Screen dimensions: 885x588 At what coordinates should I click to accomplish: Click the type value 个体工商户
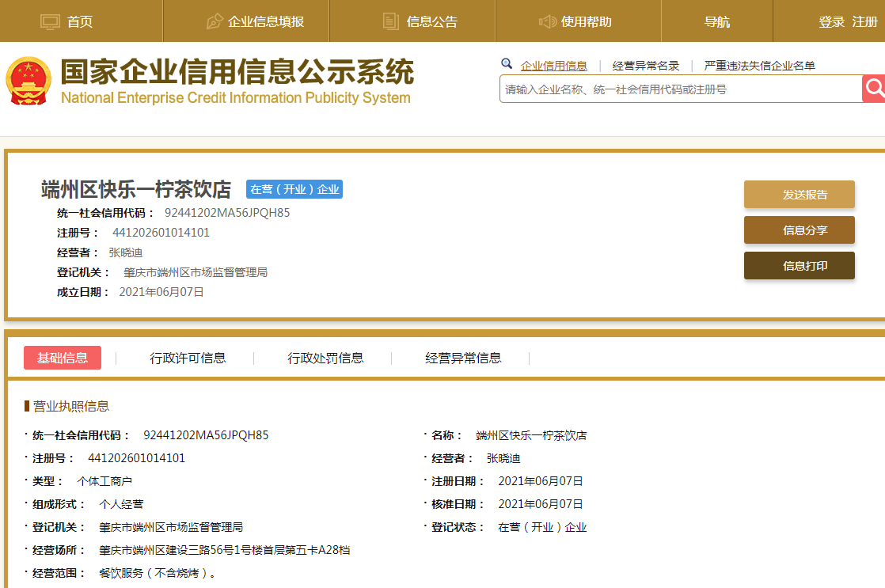coord(104,481)
